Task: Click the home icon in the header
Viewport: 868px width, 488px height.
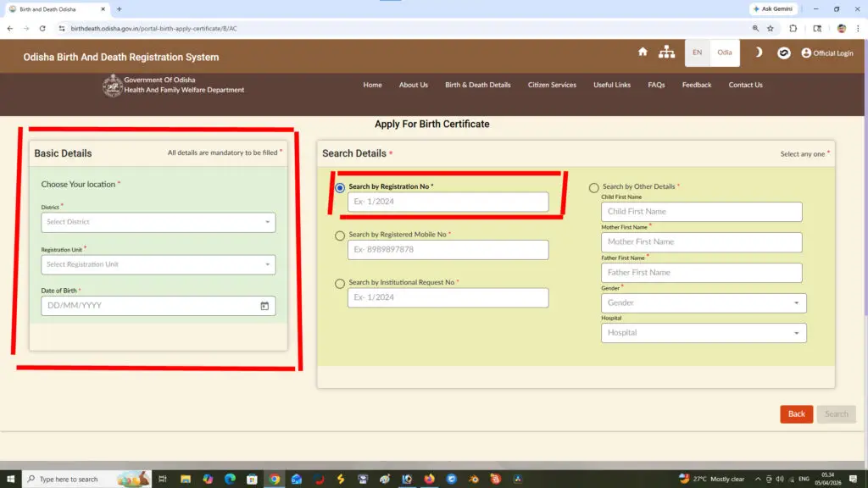Action: pos(643,52)
